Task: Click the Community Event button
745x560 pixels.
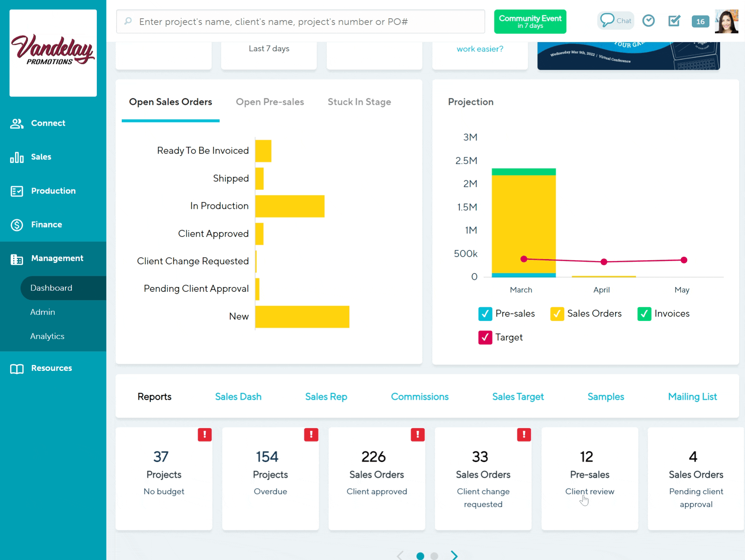Action: pyautogui.click(x=530, y=21)
